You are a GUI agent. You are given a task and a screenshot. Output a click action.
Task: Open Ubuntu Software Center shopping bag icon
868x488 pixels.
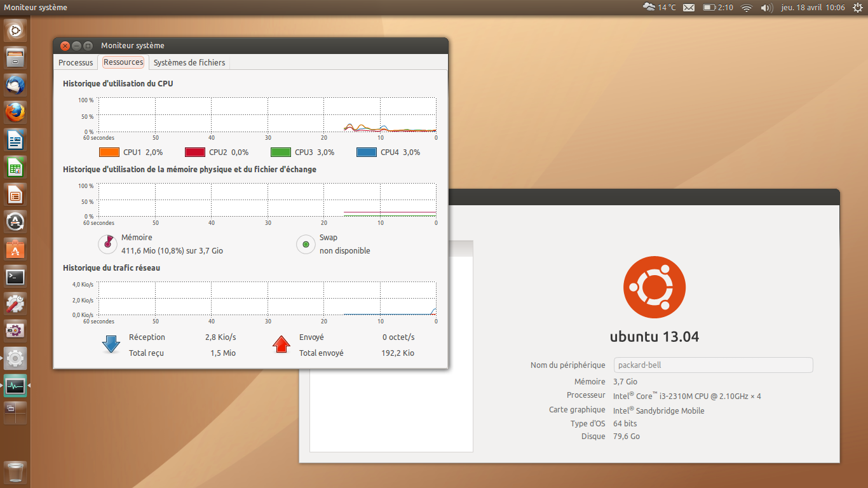(15, 248)
